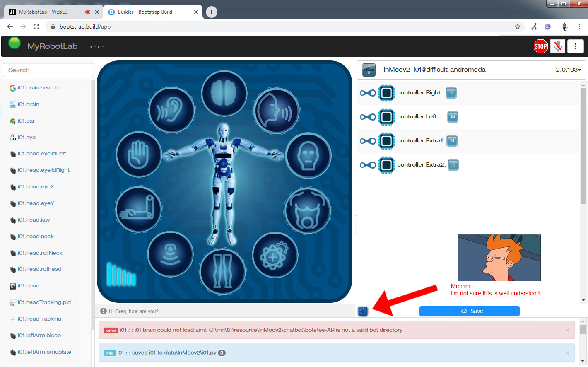588x367 pixels.
Task: Toggle the IN button for controller Extra2
Action: [453, 165]
